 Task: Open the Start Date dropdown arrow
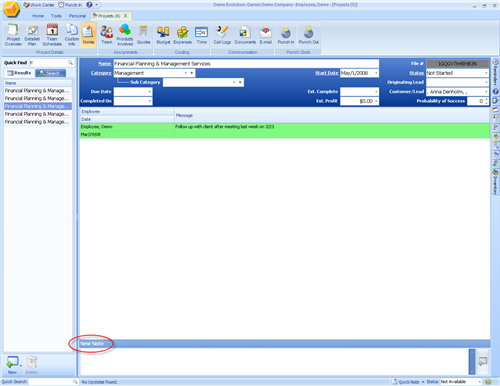click(x=376, y=73)
